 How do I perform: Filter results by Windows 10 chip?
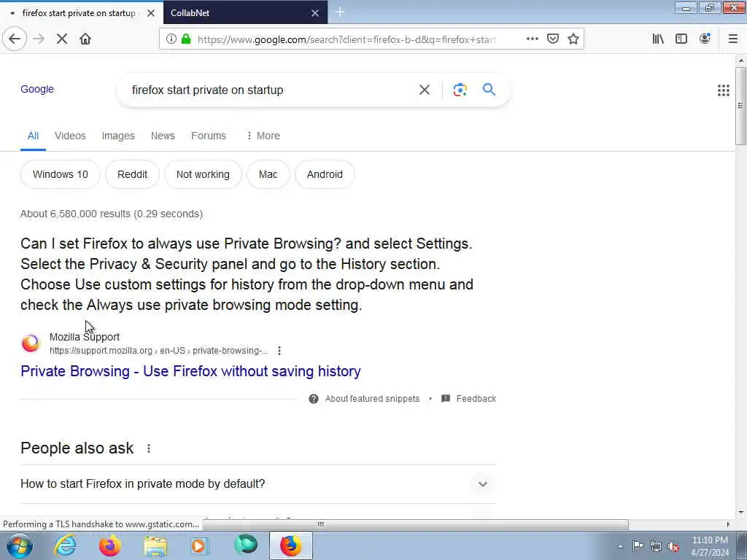[x=61, y=174]
